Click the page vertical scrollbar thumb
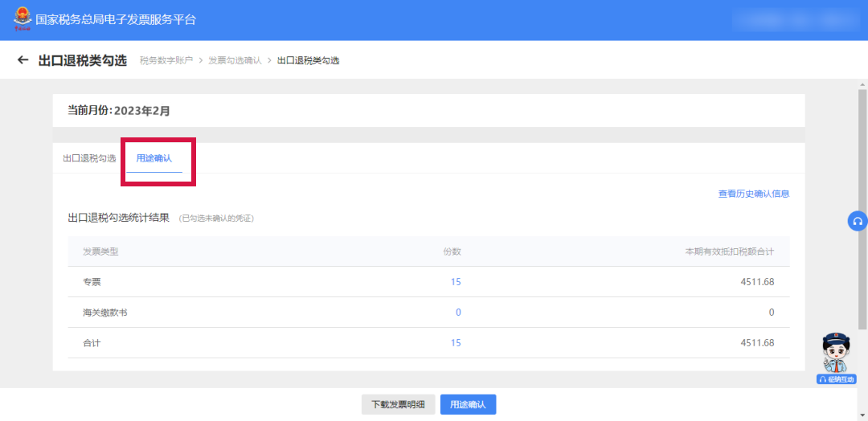Image resolution: width=868 pixels, height=421 pixels. (862, 209)
